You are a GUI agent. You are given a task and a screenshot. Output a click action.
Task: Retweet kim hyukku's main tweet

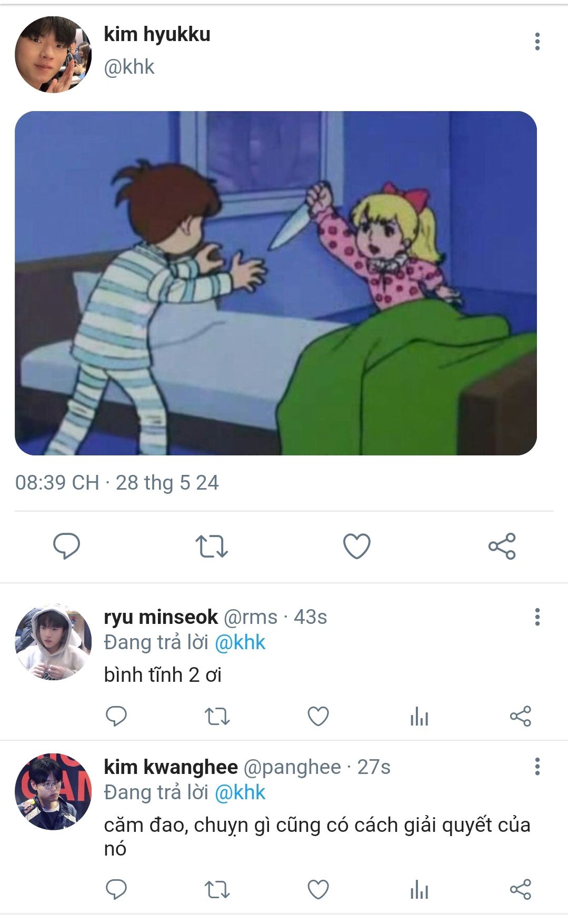coord(212,546)
